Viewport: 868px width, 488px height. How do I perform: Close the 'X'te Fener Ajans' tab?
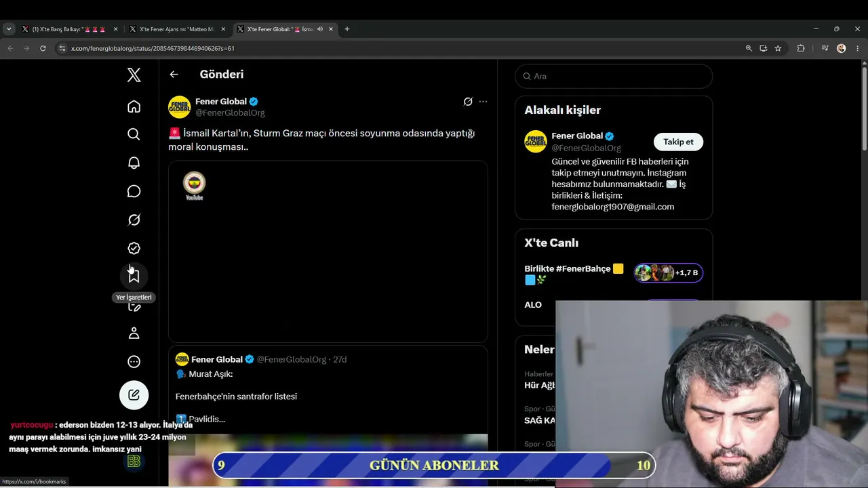pyautogui.click(x=222, y=29)
